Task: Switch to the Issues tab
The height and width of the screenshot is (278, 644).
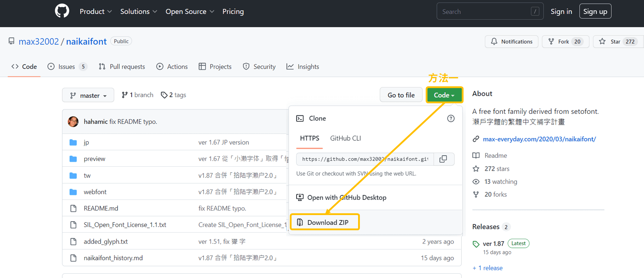Action: pyautogui.click(x=67, y=66)
